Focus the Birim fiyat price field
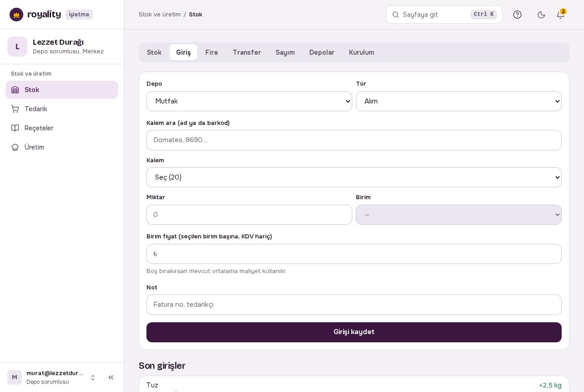584x392 pixels. pyautogui.click(x=354, y=254)
